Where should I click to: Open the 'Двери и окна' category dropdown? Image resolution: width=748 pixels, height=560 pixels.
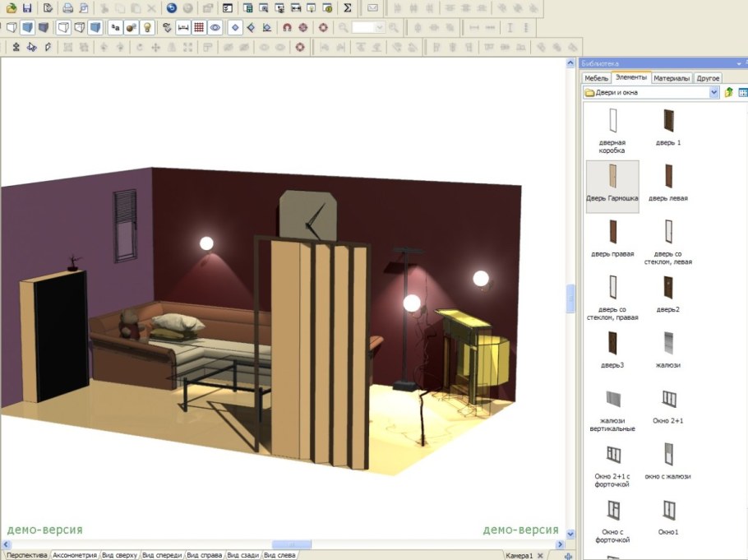point(713,93)
